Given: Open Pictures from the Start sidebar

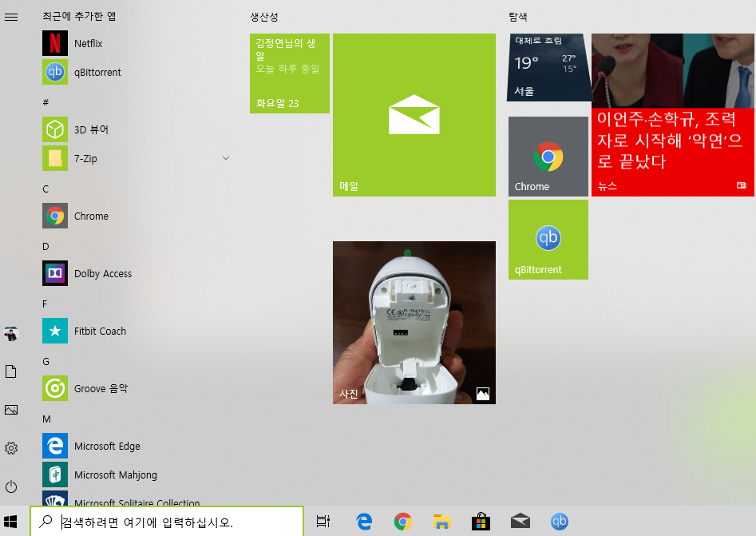Looking at the screenshot, I should pos(11,410).
